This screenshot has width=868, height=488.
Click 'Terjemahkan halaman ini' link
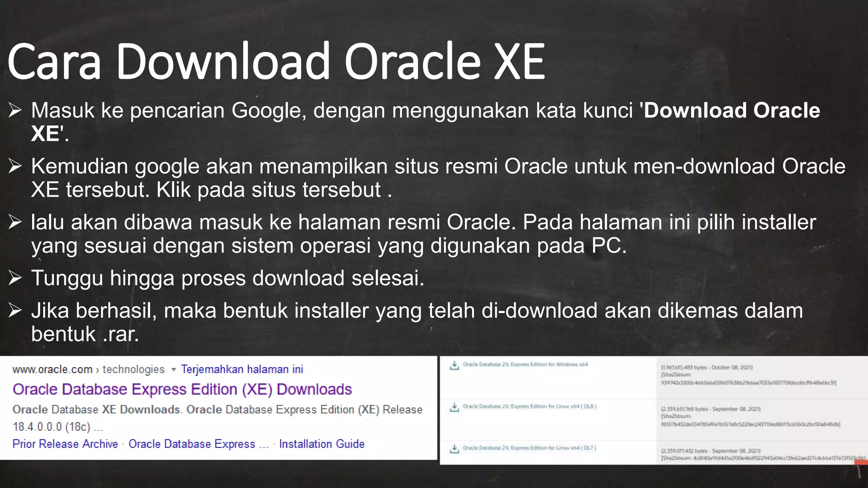[242, 369]
